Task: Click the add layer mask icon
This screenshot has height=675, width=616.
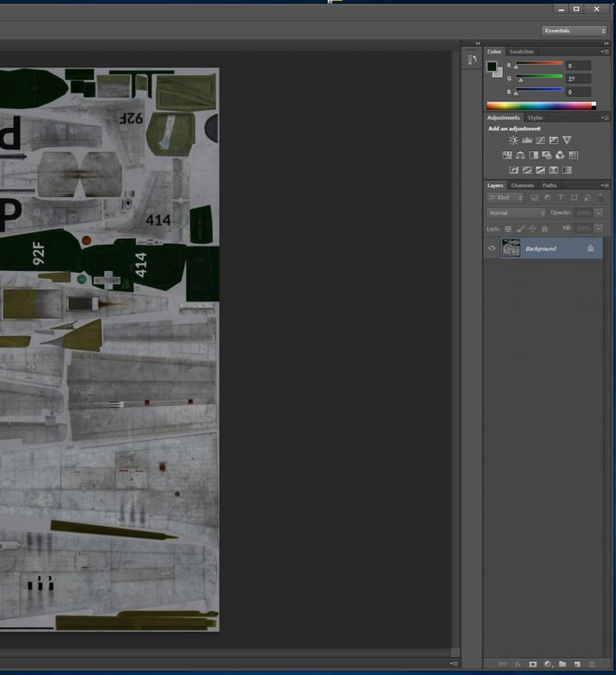Action: 532,664
